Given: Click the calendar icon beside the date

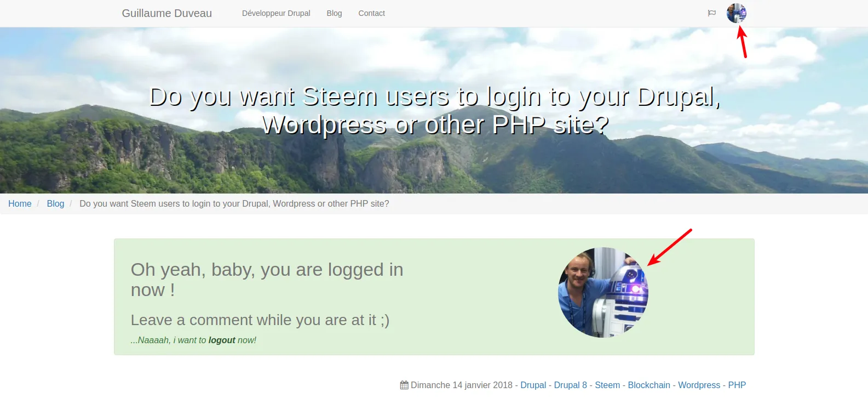Looking at the screenshot, I should click(x=404, y=385).
